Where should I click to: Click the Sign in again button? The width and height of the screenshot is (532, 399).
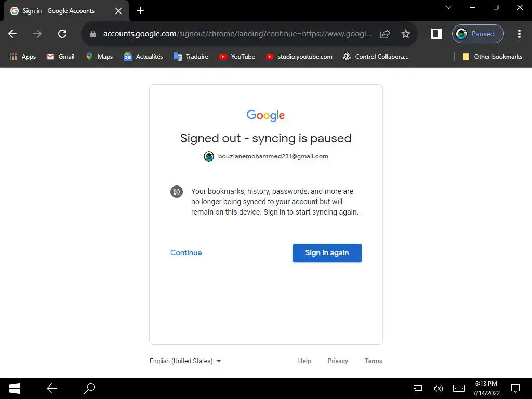pos(327,253)
